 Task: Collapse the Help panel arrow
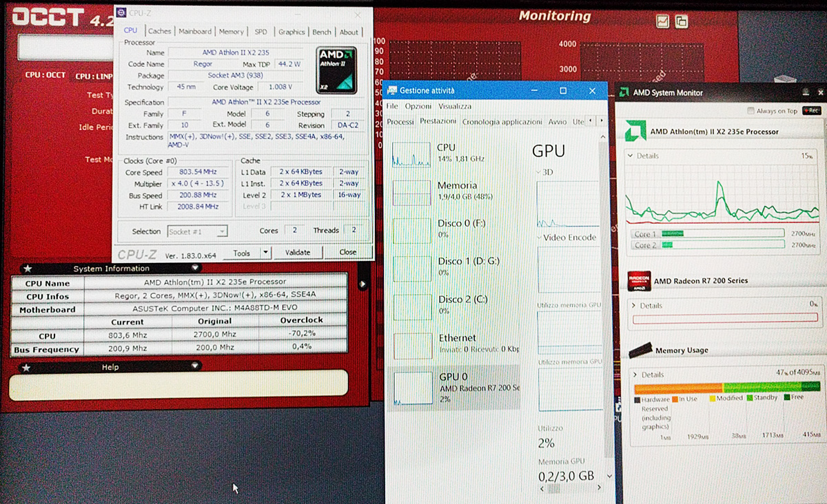click(x=196, y=366)
